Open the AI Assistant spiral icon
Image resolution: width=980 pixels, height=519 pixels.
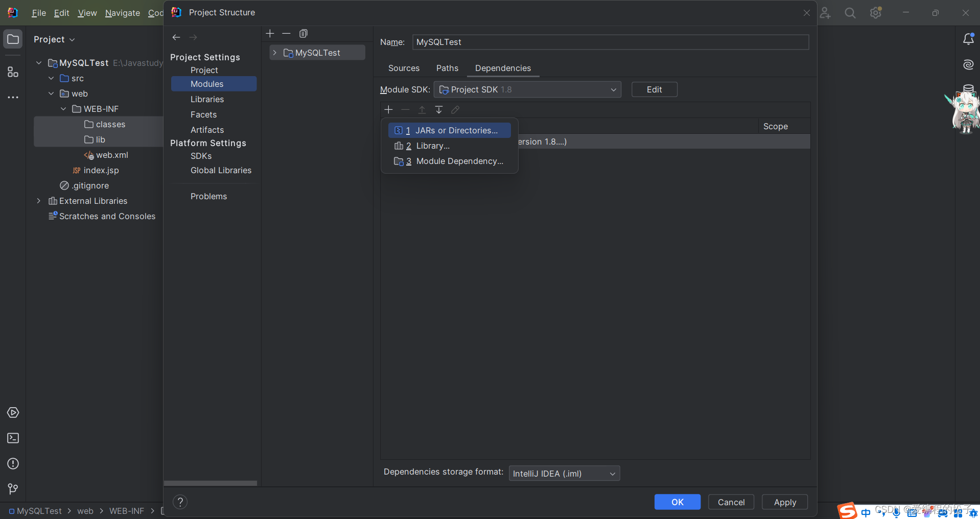pos(968,64)
